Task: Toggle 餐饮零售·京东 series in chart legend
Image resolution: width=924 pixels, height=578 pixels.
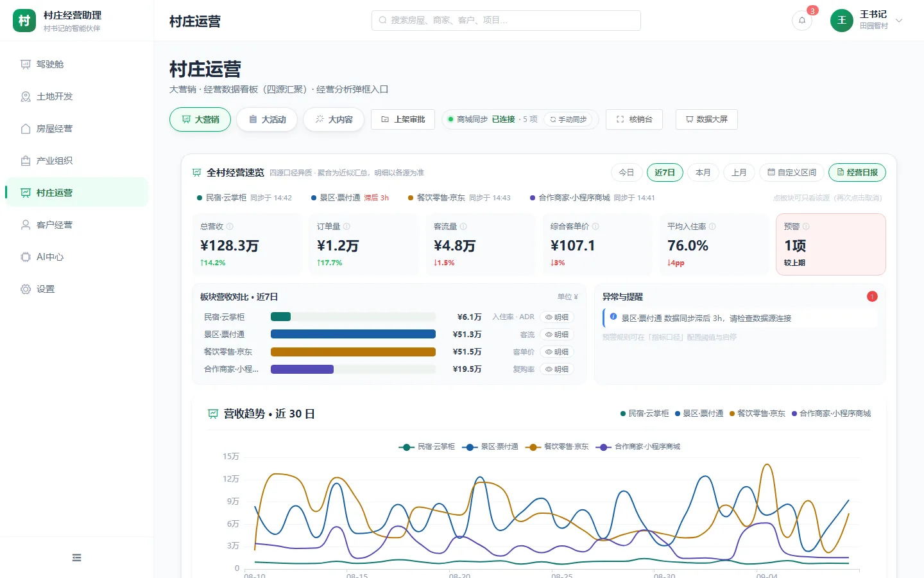Action: tap(557, 446)
